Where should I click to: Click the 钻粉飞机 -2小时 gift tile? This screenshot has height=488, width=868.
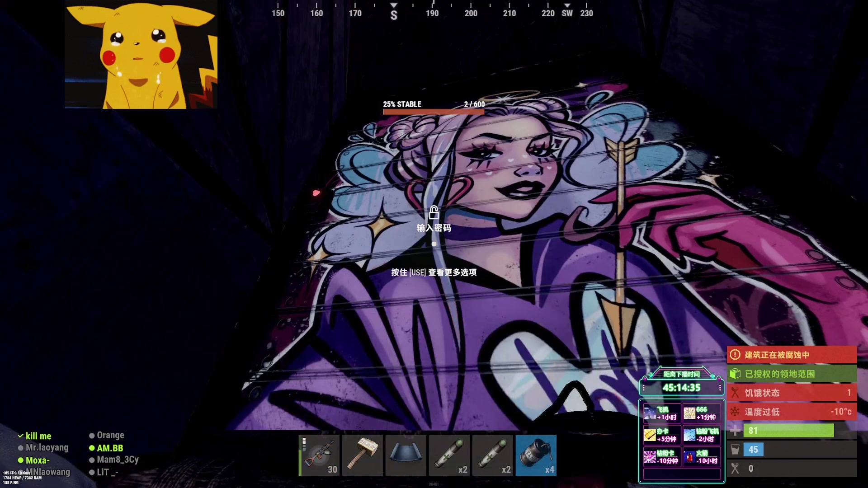701,435
